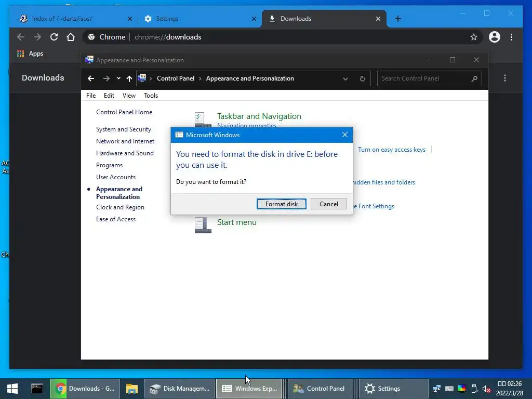Screen dimensions: 532x399
Task: Open the touch keyboard tray icon
Action: click(x=449, y=389)
